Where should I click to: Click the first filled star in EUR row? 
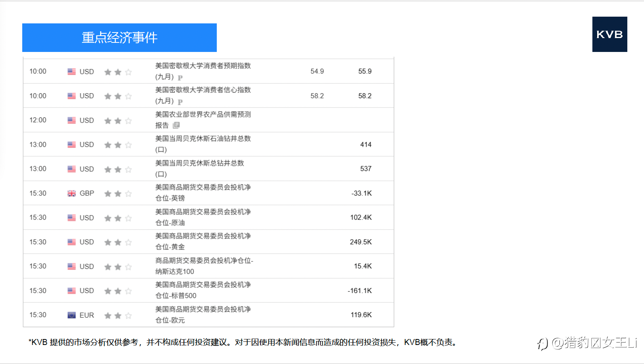click(x=108, y=316)
